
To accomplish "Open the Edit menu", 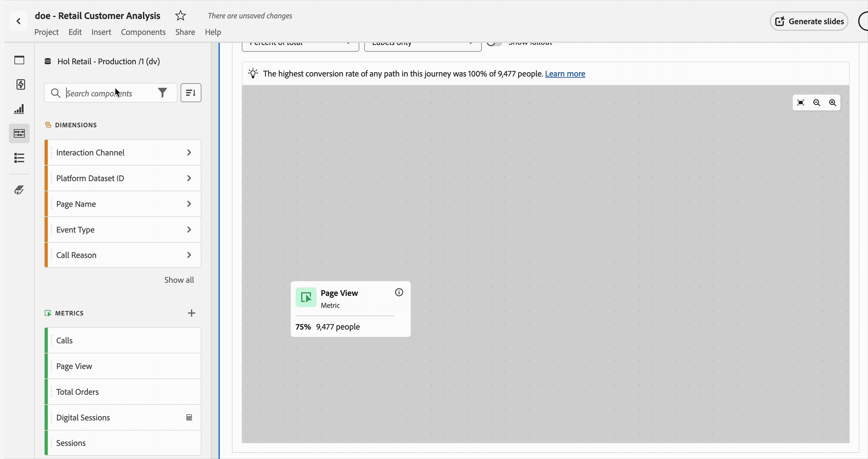I will (x=75, y=32).
